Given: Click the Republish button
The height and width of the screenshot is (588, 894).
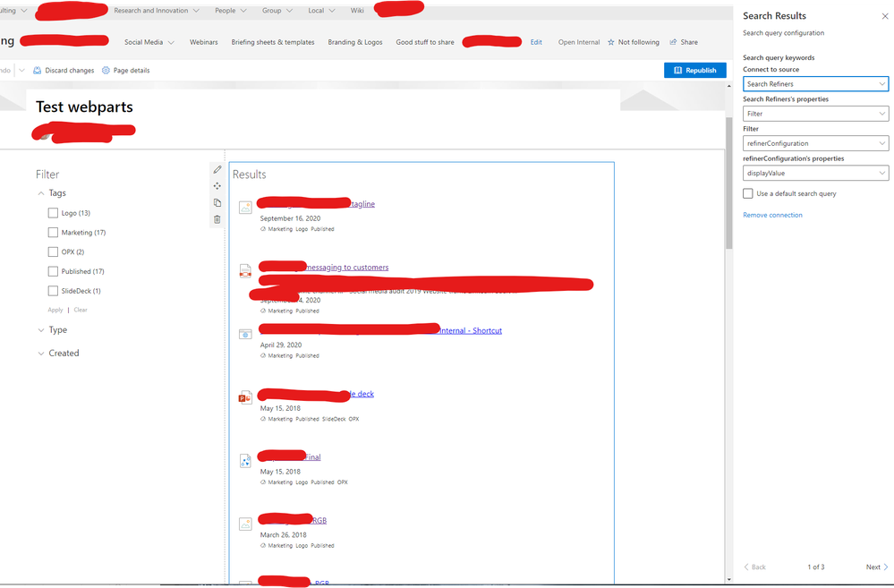Looking at the screenshot, I should click(695, 70).
